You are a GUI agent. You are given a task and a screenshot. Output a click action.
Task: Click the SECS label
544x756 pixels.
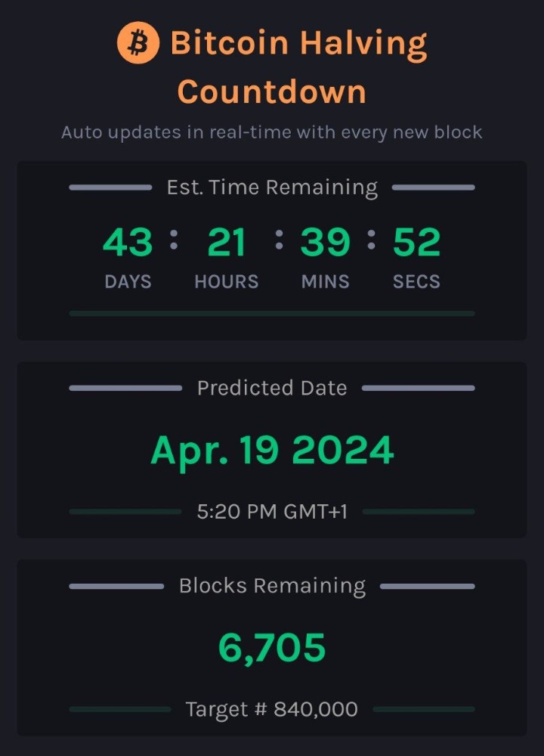tap(417, 281)
